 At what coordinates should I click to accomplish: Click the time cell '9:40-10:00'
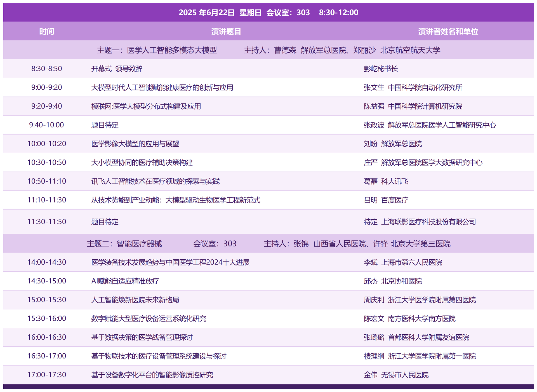[x=46, y=125]
